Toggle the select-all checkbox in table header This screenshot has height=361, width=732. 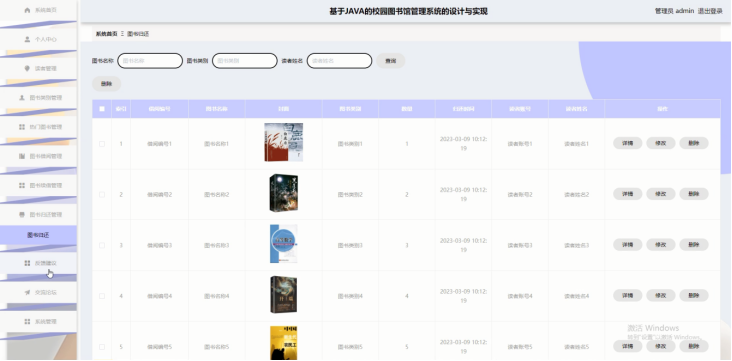(x=102, y=109)
